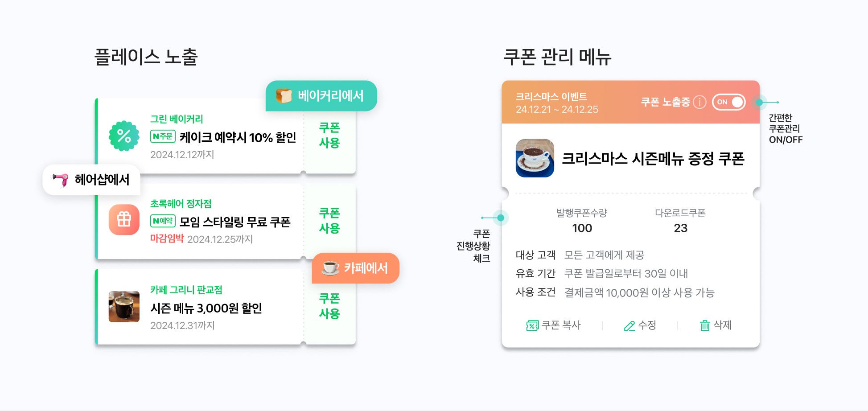
Task: Click the hair dryer icon in 헤어샵에서 tag
Action: (x=61, y=180)
